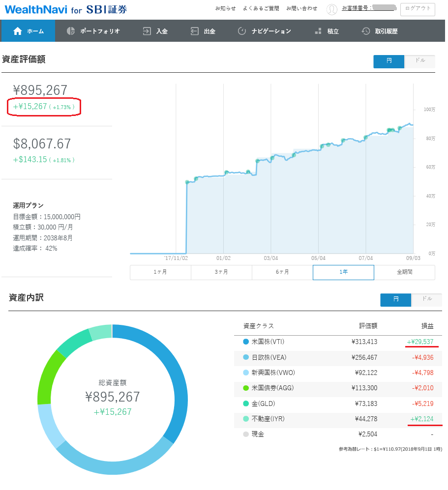Click the +¥29,537 profit value
448x490 pixels.
click(x=420, y=342)
